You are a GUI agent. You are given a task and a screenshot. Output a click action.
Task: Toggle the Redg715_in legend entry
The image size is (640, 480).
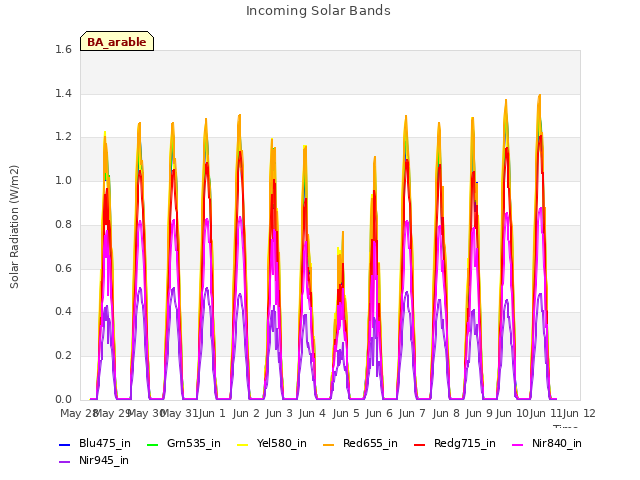tap(455, 443)
